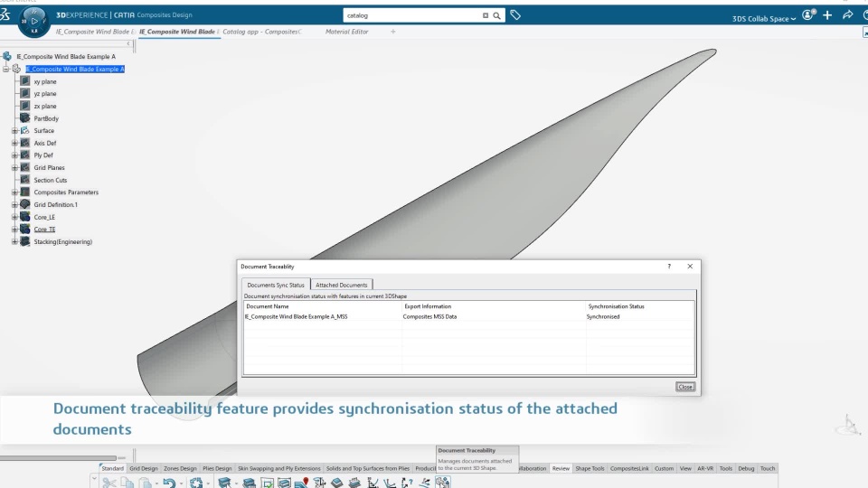Click the share arrow icon
The width and height of the screenshot is (868, 488).
coord(847,15)
